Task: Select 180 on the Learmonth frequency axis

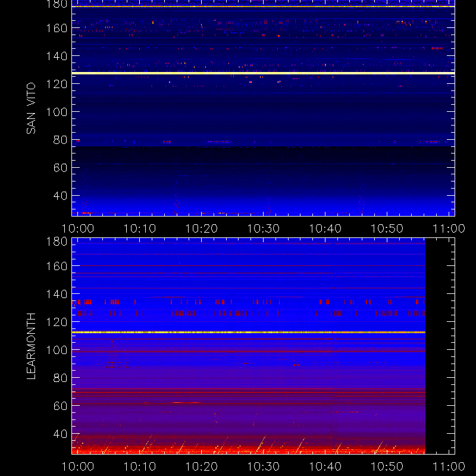Action: coord(57,242)
